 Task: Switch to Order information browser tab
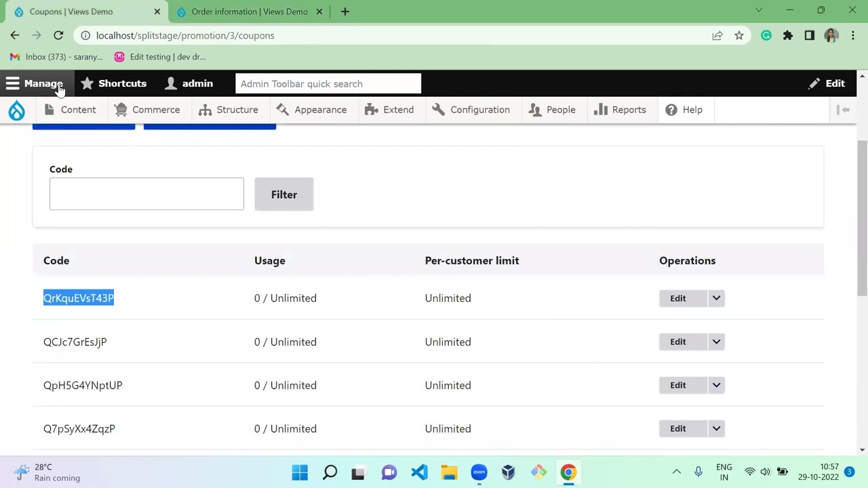click(250, 12)
